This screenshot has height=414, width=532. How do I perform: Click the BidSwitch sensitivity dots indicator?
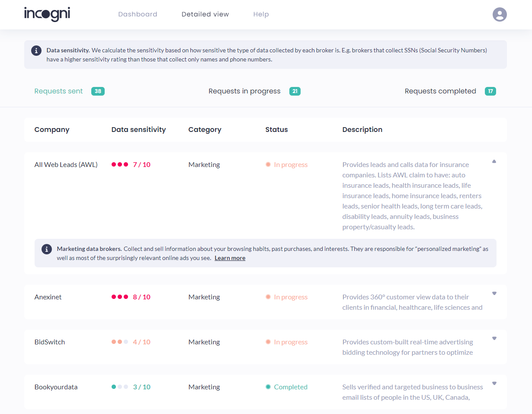120,342
